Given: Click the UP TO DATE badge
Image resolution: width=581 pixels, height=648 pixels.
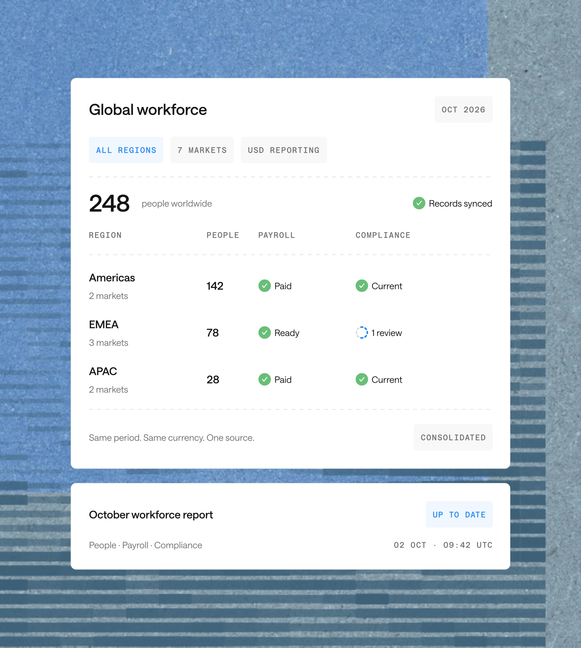Looking at the screenshot, I should 459,515.
